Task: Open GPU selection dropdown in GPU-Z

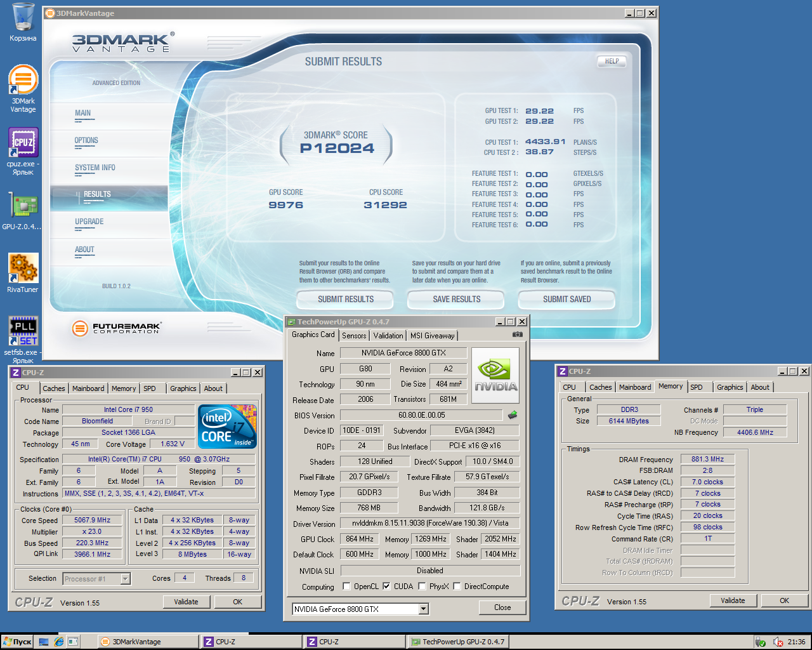Action: pos(424,609)
